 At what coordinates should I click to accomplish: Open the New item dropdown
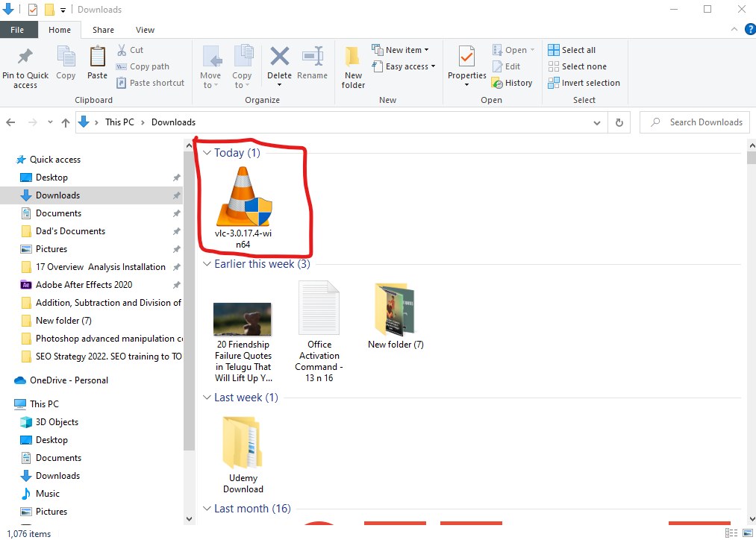click(400, 50)
